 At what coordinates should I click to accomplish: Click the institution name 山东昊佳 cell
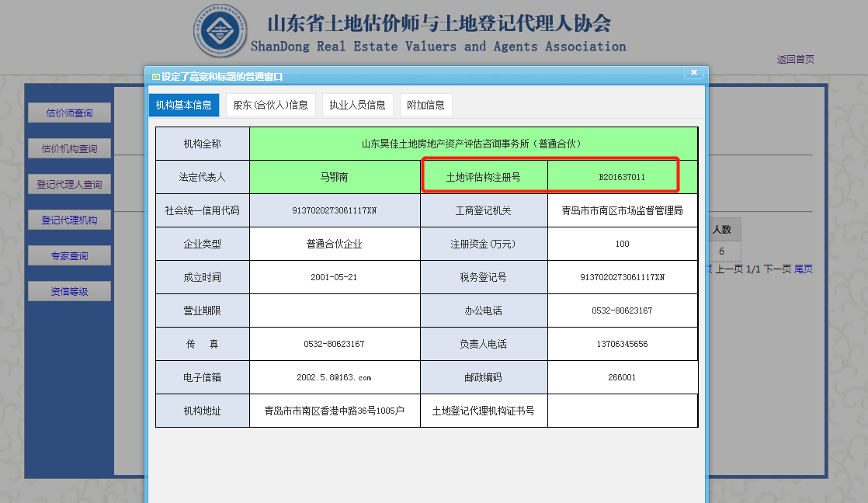pos(473,144)
